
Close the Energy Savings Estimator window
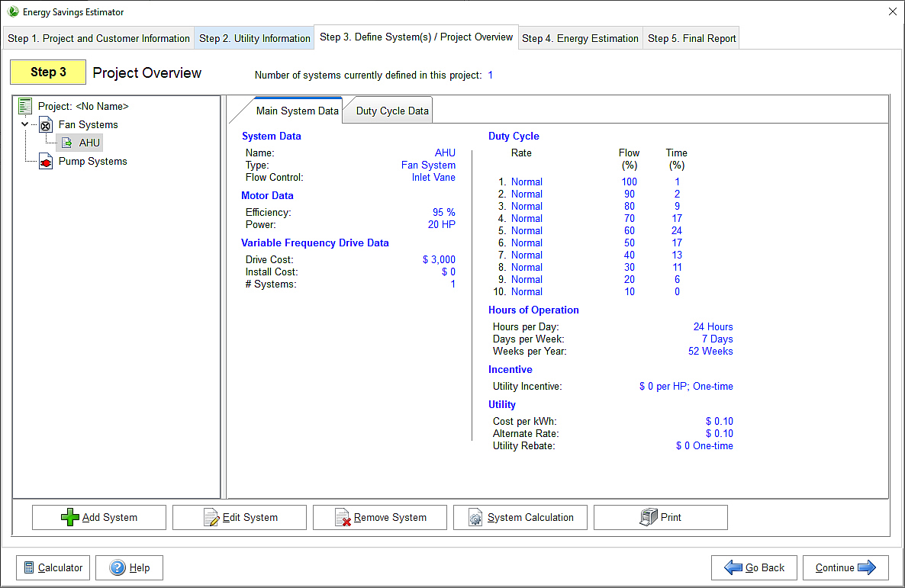[x=892, y=11]
